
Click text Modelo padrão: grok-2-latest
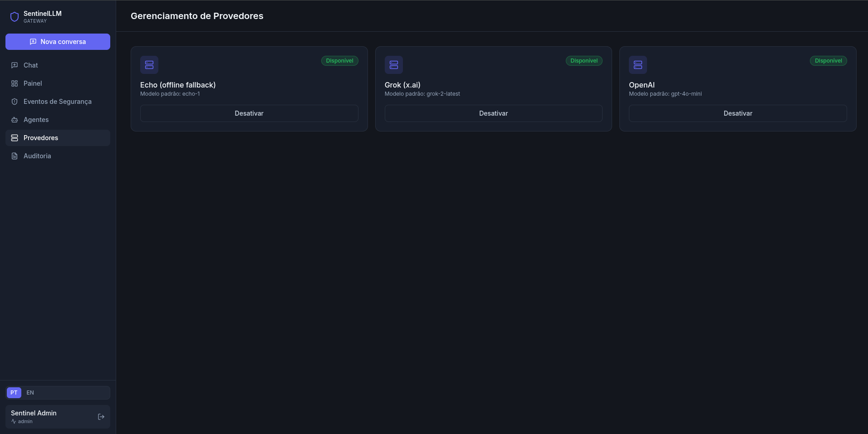click(x=422, y=94)
